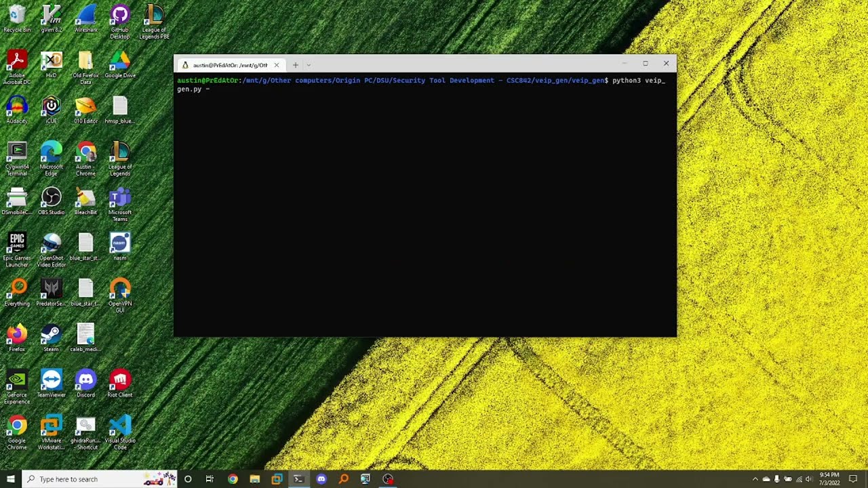
Task: Open the nasm desktop shortcut
Action: click(x=120, y=247)
